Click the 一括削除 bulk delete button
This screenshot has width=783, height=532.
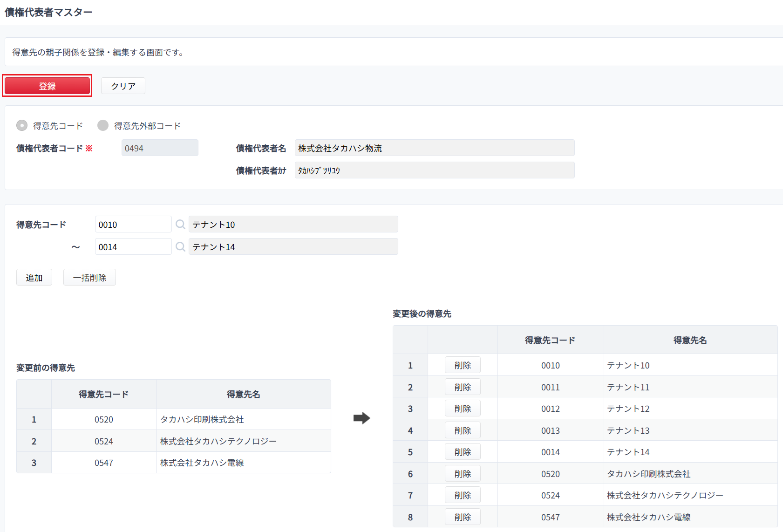click(89, 277)
